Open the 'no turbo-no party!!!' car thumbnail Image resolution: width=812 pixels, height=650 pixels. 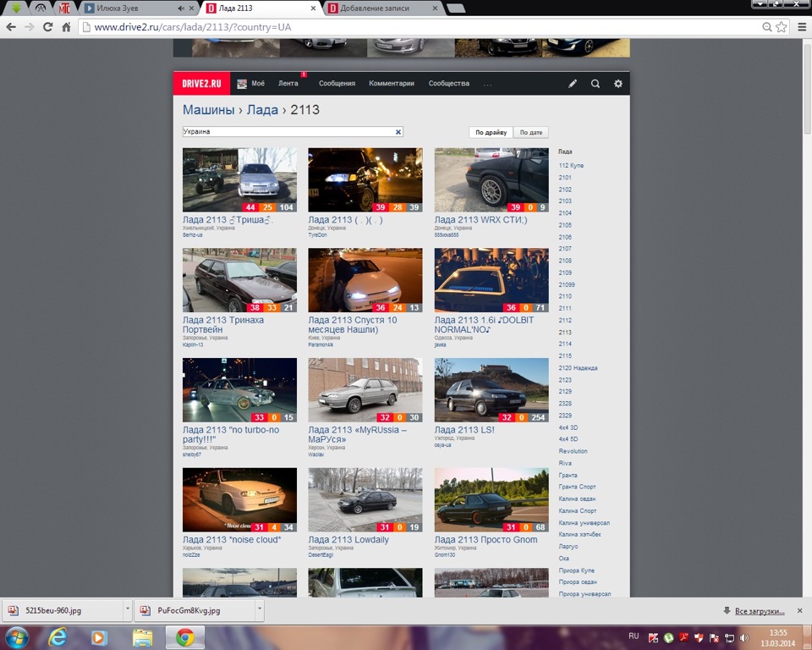[x=239, y=390]
